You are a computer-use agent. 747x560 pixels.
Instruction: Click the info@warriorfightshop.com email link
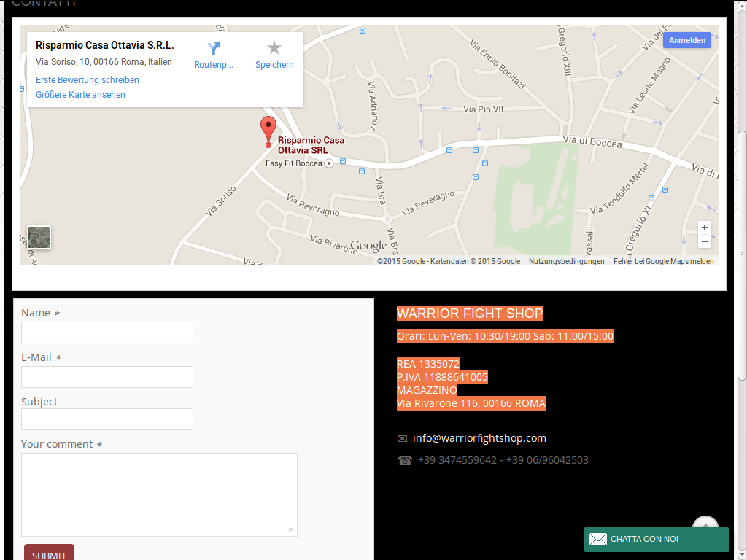pos(479,438)
